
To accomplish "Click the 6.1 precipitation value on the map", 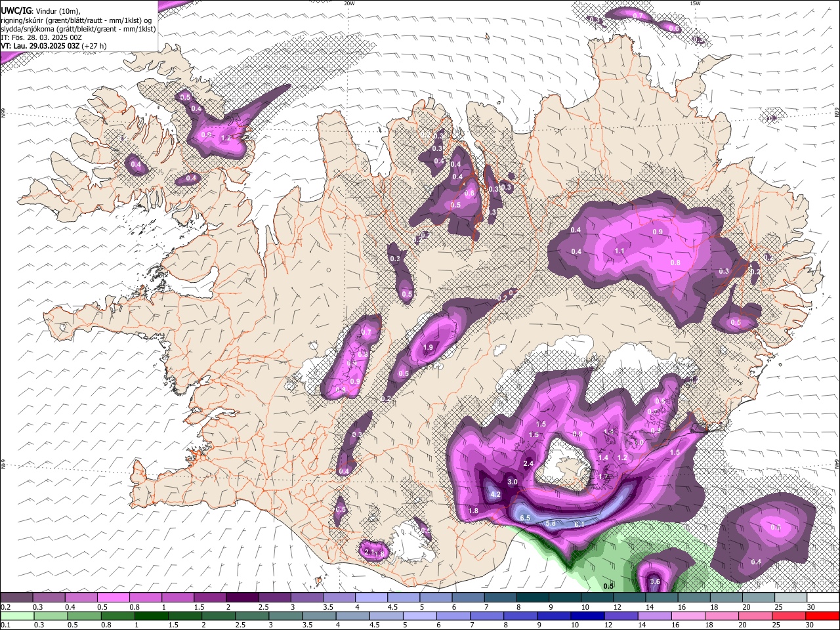I will click(x=579, y=524).
